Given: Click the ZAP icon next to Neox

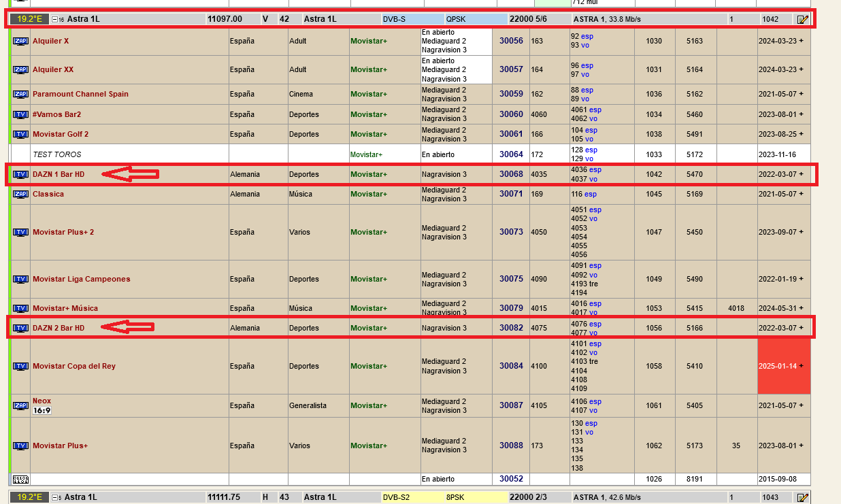Looking at the screenshot, I should [x=20, y=405].
